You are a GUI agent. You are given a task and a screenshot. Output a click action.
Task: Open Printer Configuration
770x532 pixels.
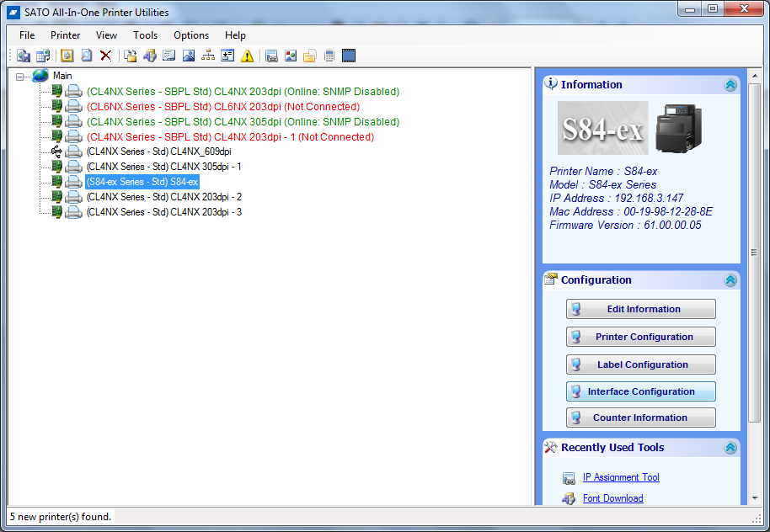click(641, 337)
